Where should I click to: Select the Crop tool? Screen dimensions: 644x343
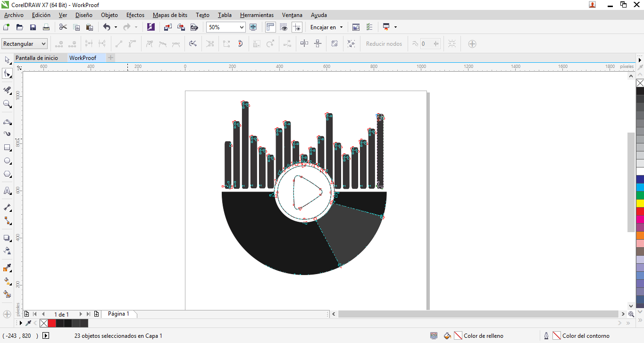[7, 90]
